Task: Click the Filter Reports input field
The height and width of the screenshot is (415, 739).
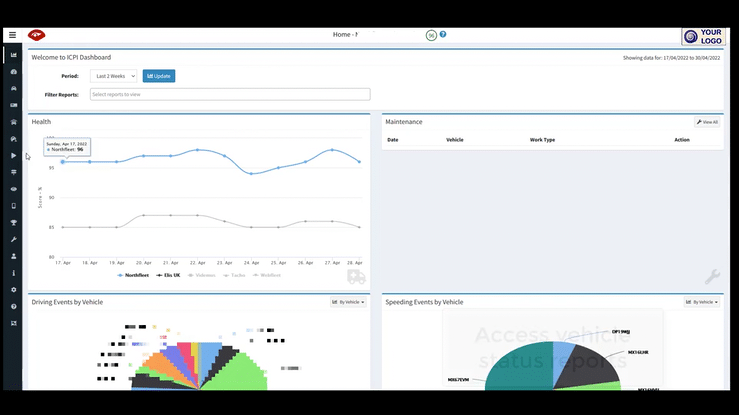Action: point(230,94)
